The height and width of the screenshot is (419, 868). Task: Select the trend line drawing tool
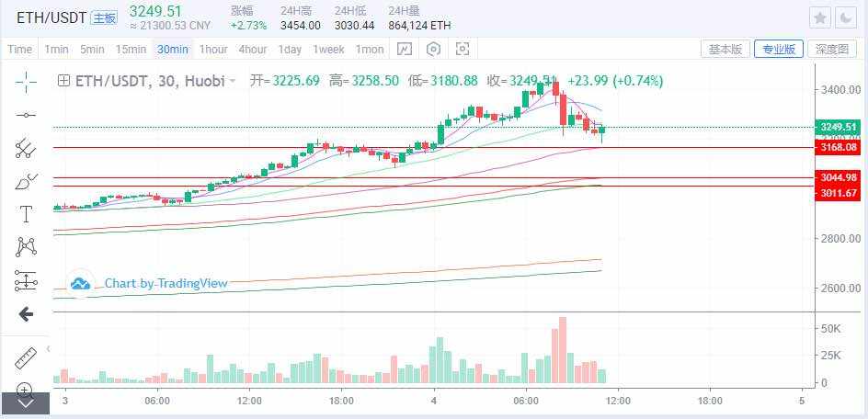tap(26, 115)
